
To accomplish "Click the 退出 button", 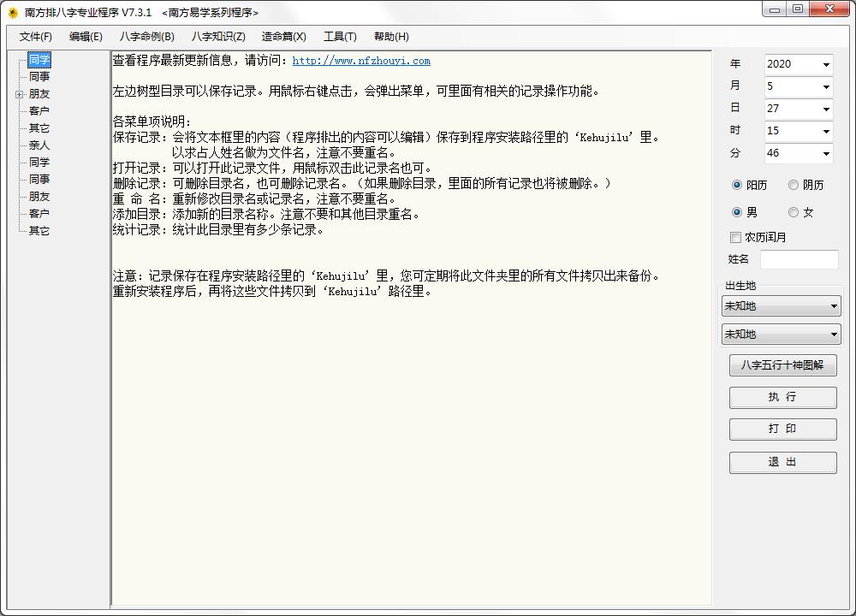I will click(782, 462).
